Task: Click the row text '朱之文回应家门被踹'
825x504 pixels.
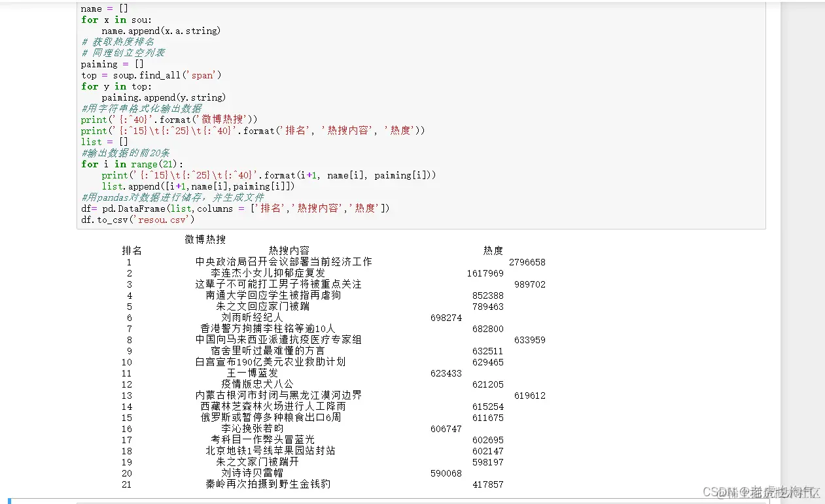Action: click(x=263, y=306)
